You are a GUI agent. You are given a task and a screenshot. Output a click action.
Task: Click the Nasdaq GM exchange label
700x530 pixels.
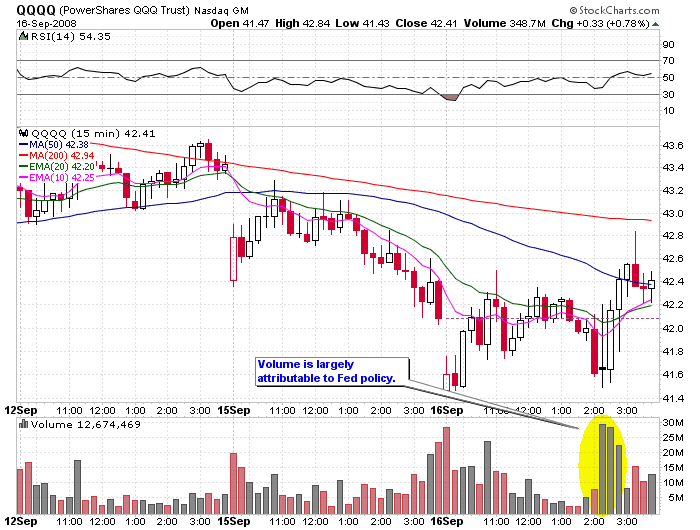[x=221, y=11]
